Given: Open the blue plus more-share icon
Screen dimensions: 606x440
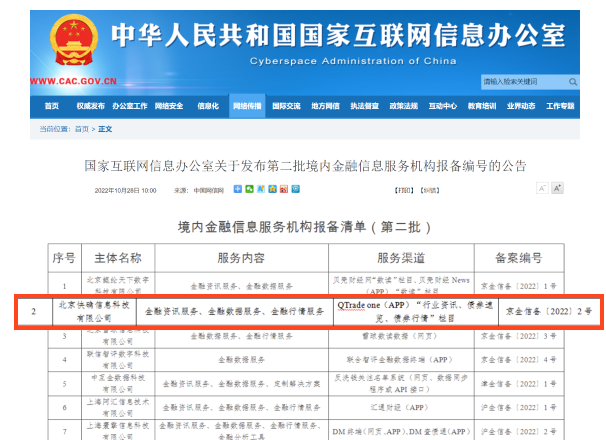Looking at the screenshot, I should [x=238, y=189].
